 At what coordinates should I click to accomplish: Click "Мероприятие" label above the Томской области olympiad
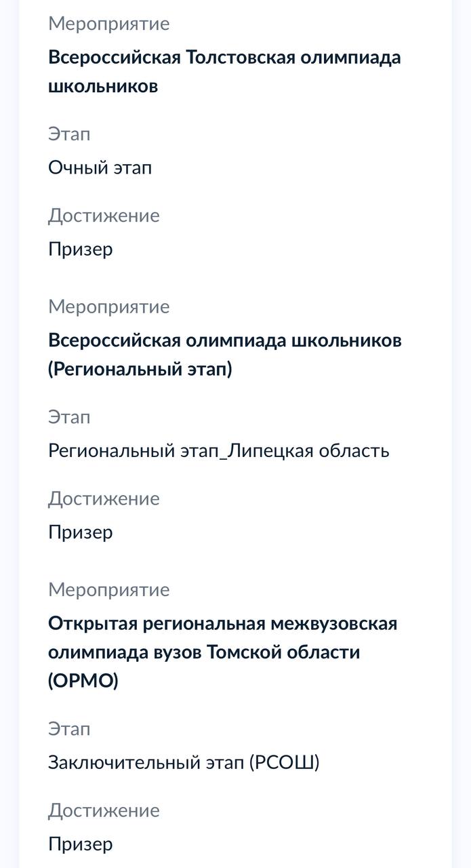click(x=108, y=589)
